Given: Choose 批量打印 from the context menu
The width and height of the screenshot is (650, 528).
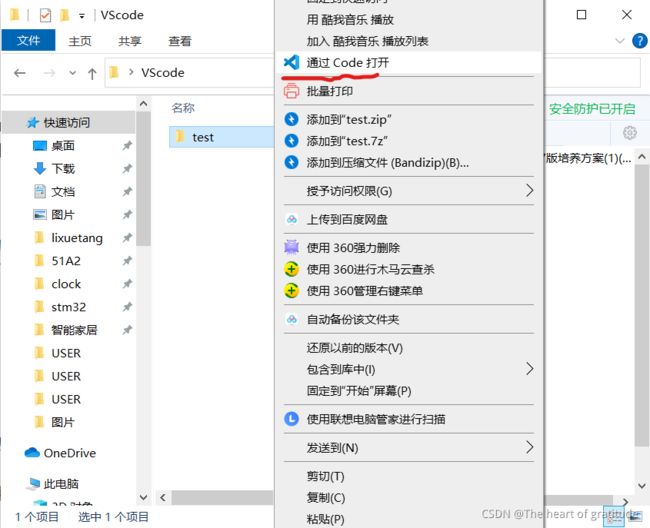Looking at the screenshot, I should coord(409,91).
